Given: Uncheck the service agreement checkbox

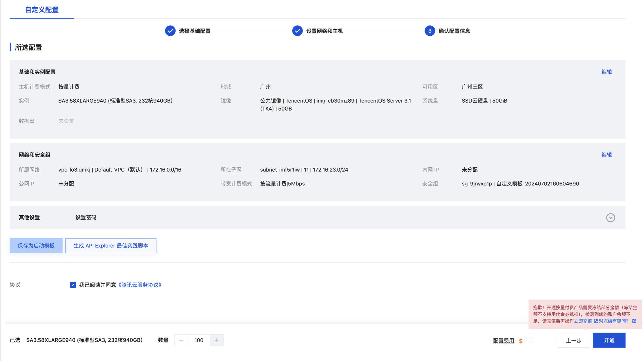Looking at the screenshot, I should (73, 285).
